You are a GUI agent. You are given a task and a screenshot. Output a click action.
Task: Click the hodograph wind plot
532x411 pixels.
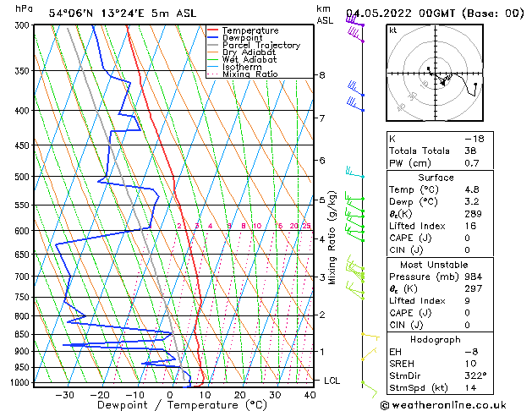(435, 73)
